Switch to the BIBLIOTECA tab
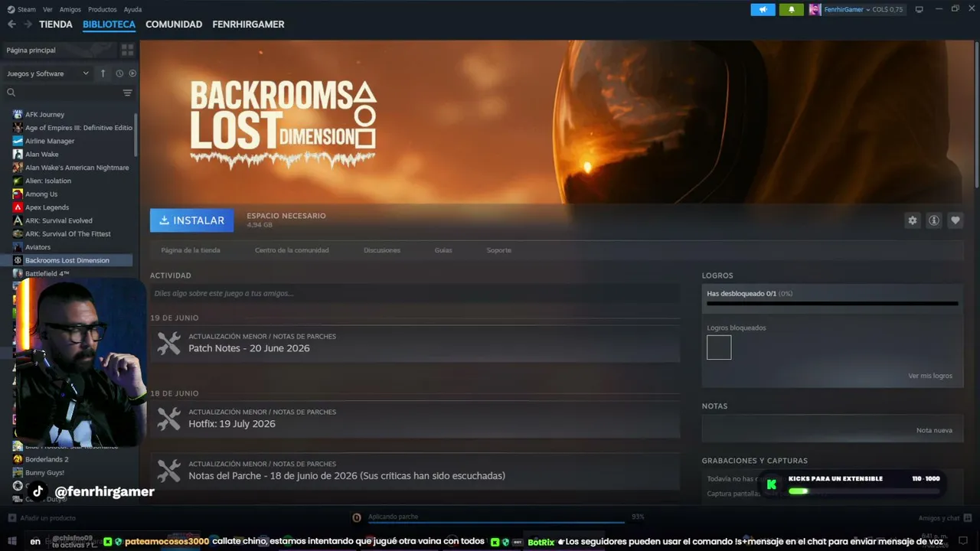This screenshot has height=551, width=980. click(109, 24)
